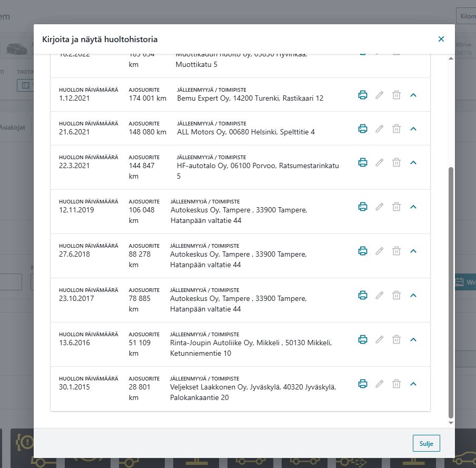Viewport: 476px width, 468px height.
Task: Click the scrollbar down arrow
Action: (x=451, y=423)
